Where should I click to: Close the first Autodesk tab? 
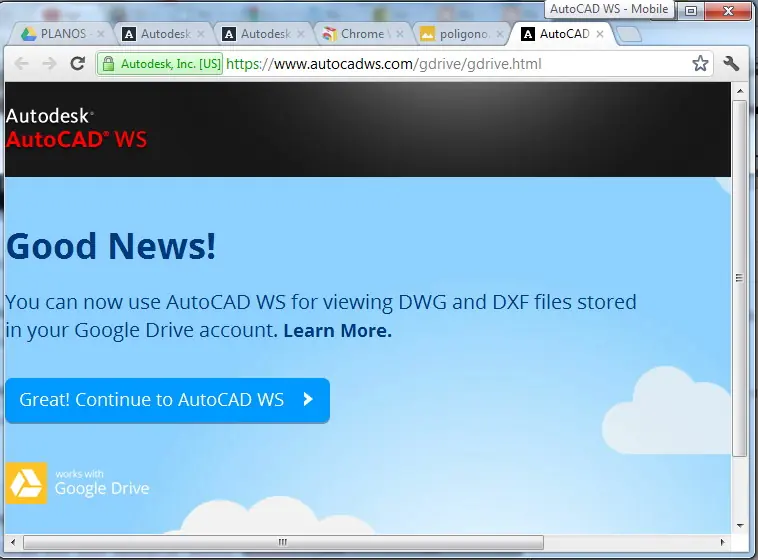pos(201,34)
